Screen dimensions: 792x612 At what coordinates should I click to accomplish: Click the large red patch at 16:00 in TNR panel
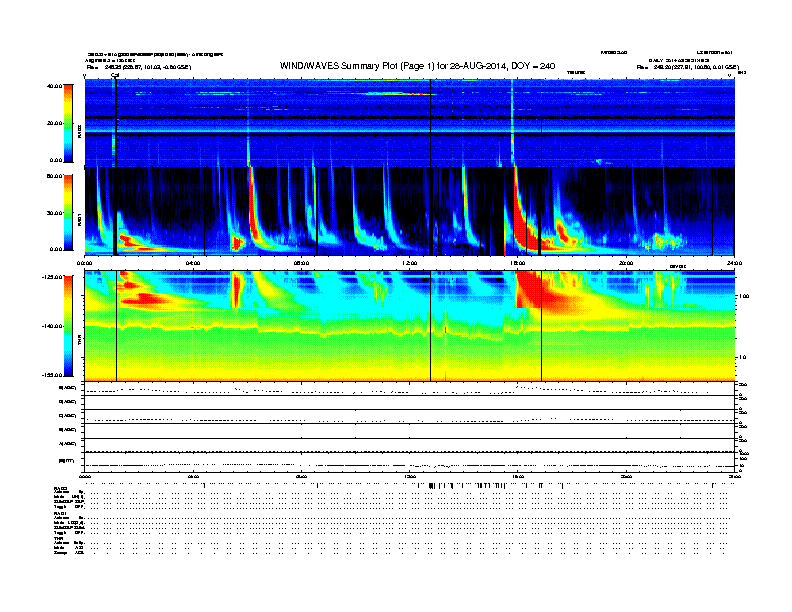[528, 289]
